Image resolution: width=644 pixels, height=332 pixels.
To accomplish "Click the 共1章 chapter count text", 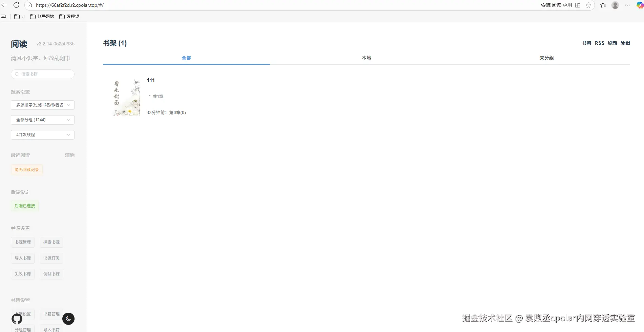I will tap(158, 97).
